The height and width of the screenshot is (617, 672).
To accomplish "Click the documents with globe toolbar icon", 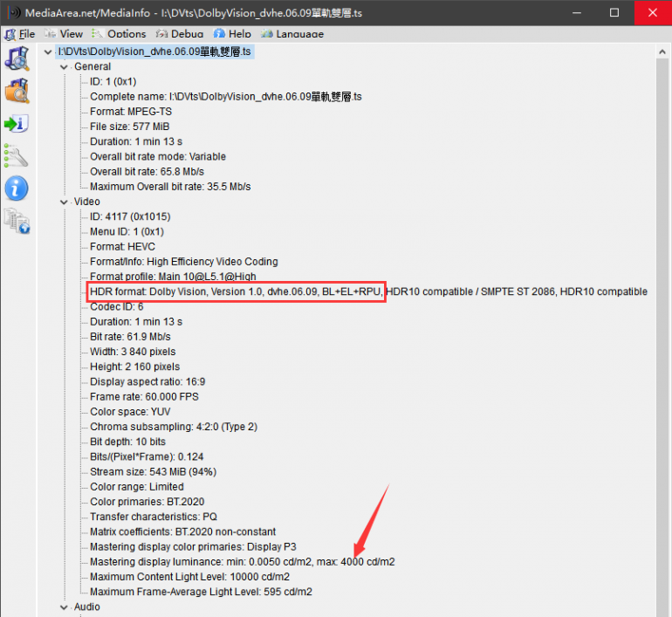I will (x=17, y=221).
